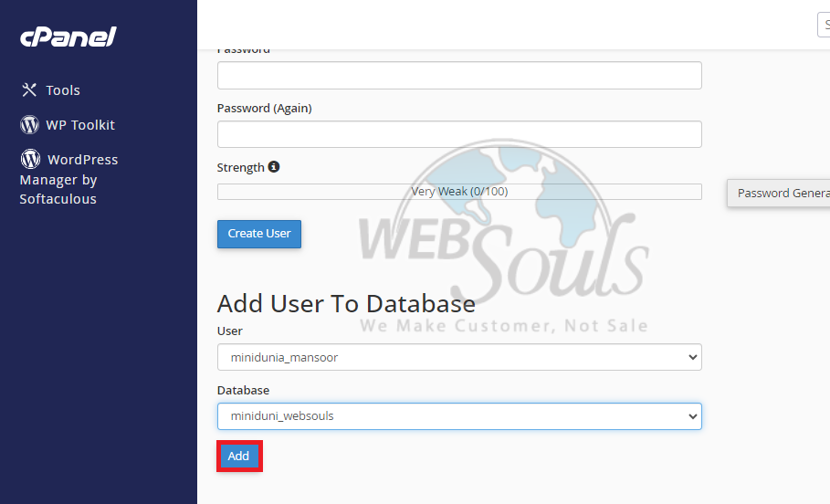Open the User dropdown showing minidunia_mansoor

(459, 357)
